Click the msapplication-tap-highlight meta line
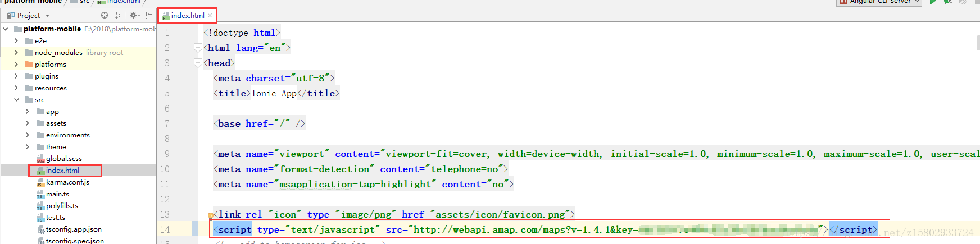The width and height of the screenshot is (980, 244). 363,184
